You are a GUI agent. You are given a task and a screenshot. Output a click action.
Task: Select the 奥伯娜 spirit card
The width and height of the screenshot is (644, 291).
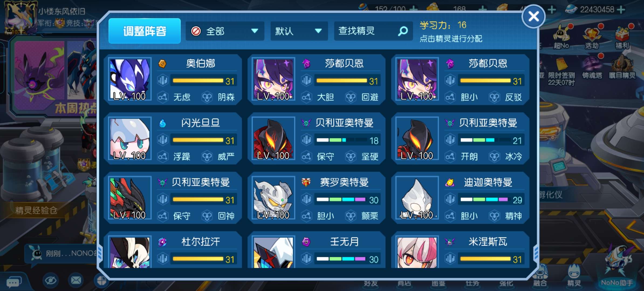click(173, 79)
